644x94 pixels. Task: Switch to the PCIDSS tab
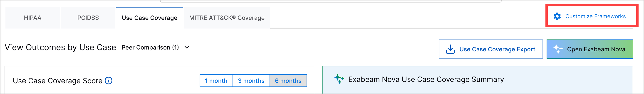88,18
